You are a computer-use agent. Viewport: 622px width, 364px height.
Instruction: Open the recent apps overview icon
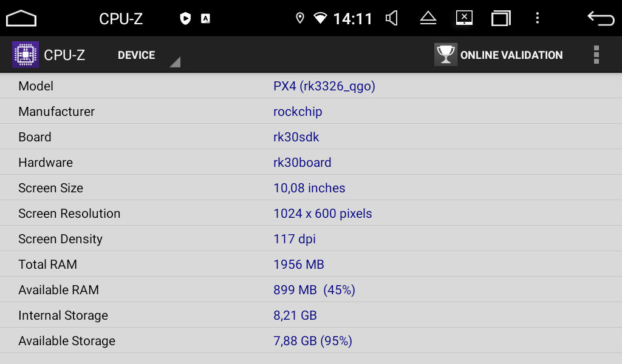(x=501, y=18)
